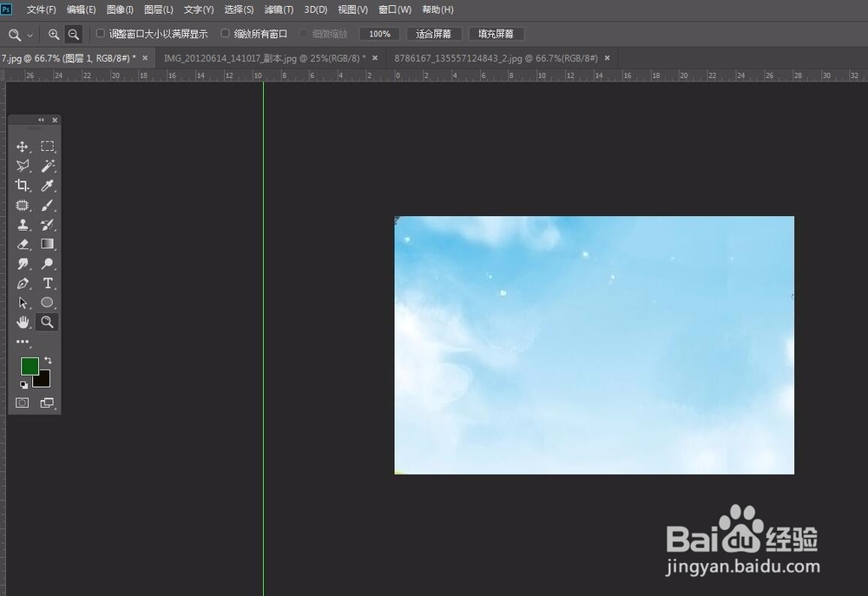Select the Move tool

23,147
